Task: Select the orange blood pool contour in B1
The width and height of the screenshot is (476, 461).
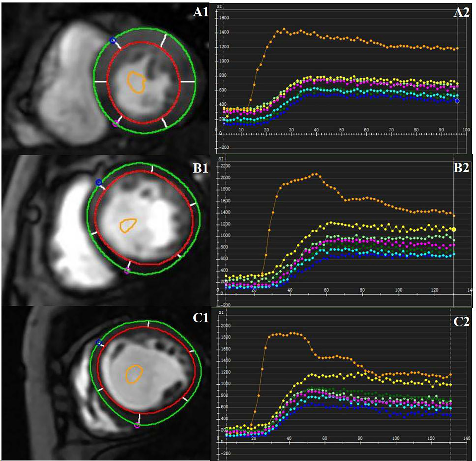Action: (x=128, y=225)
